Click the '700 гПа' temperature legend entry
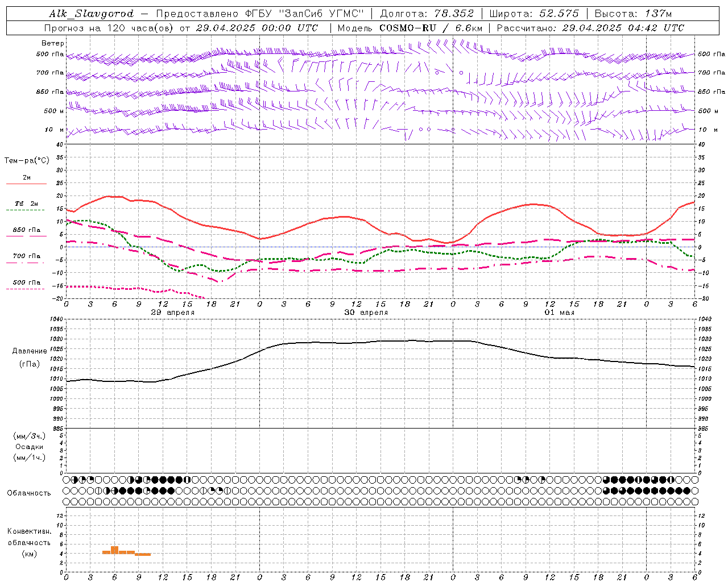 [27, 256]
